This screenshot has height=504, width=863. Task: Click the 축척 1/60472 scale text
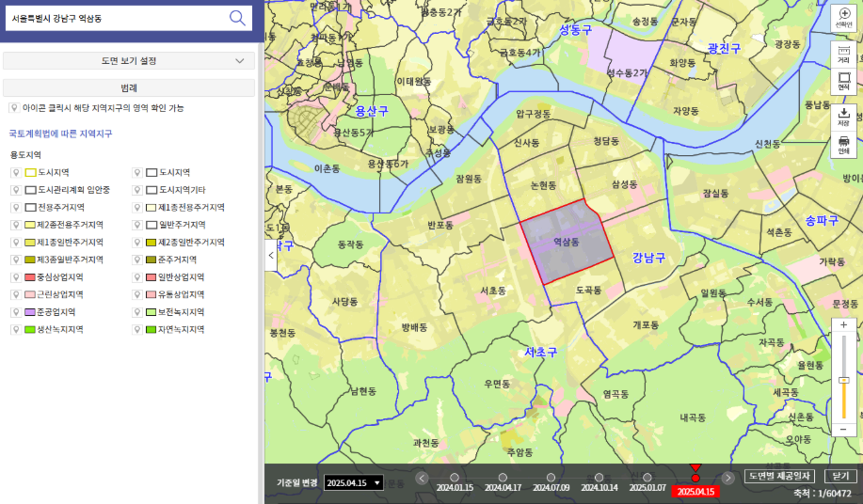coord(823,494)
